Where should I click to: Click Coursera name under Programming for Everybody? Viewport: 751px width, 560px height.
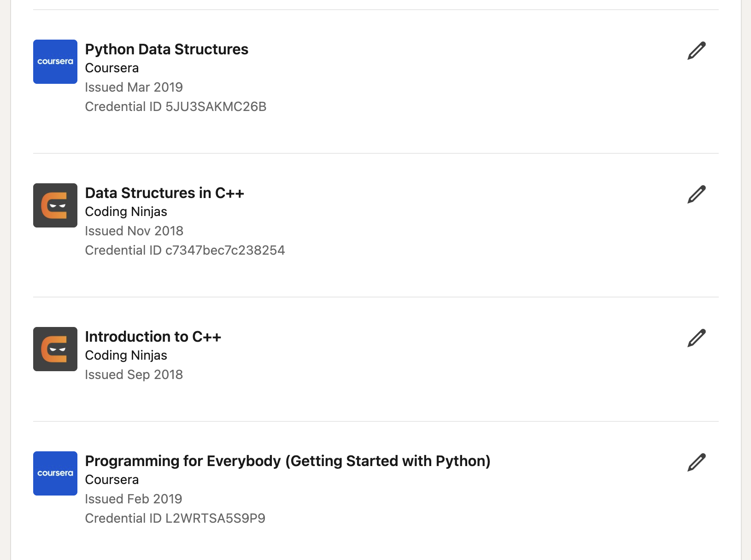(x=112, y=480)
